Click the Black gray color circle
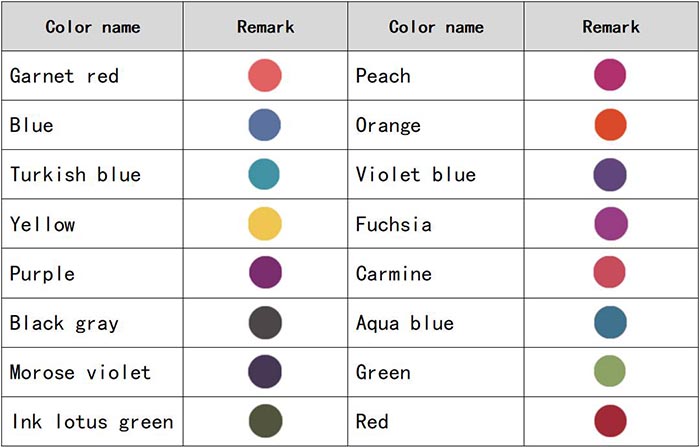 pyautogui.click(x=265, y=322)
